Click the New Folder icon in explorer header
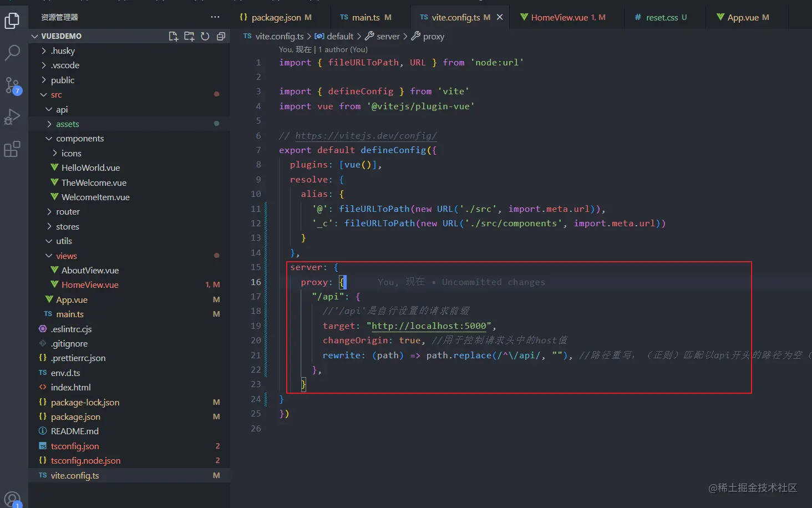The width and height of the screenshot is (812, 508). click(189, 36)
